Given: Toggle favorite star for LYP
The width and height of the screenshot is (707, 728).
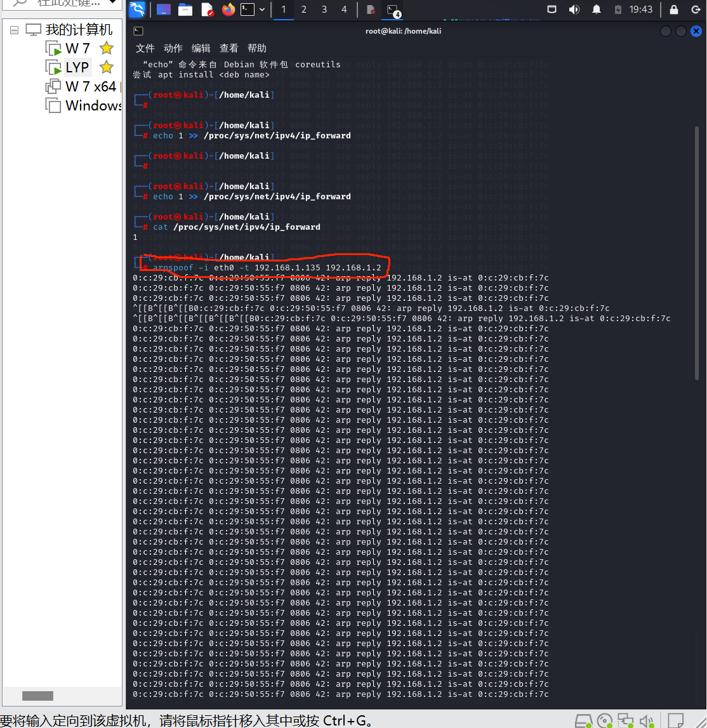Looking at the screenshot, I should coord(107,67).
